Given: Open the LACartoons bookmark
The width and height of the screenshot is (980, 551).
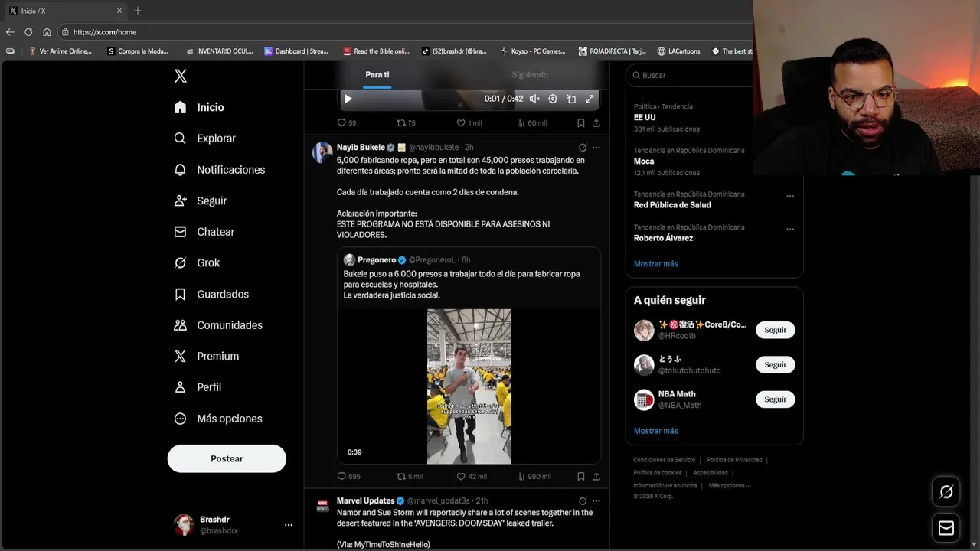Looking at the screenshot, I should point(678,51).
